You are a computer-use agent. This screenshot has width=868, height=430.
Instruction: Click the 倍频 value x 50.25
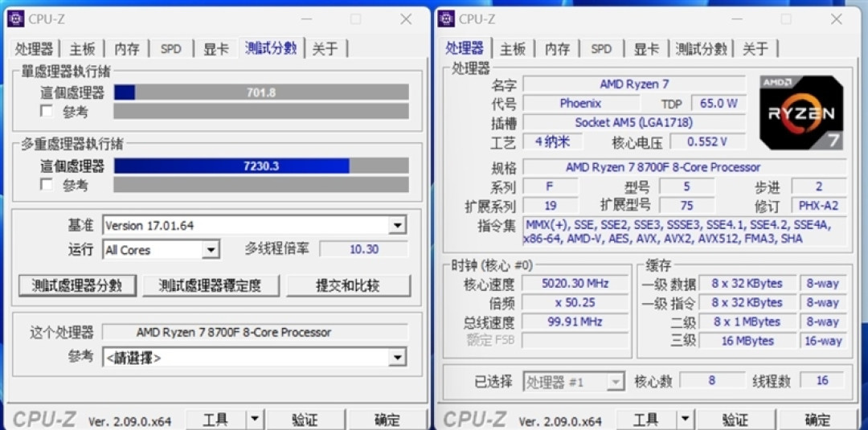coord(575,303)
